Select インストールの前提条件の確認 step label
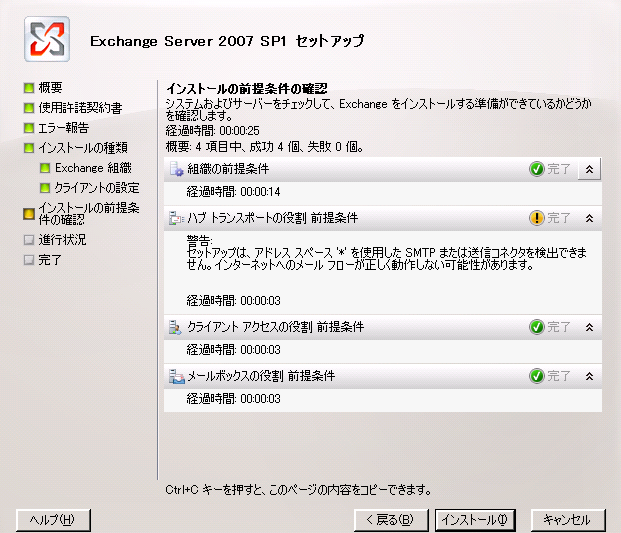Viewport: 621px width, 533px height. 89,213
